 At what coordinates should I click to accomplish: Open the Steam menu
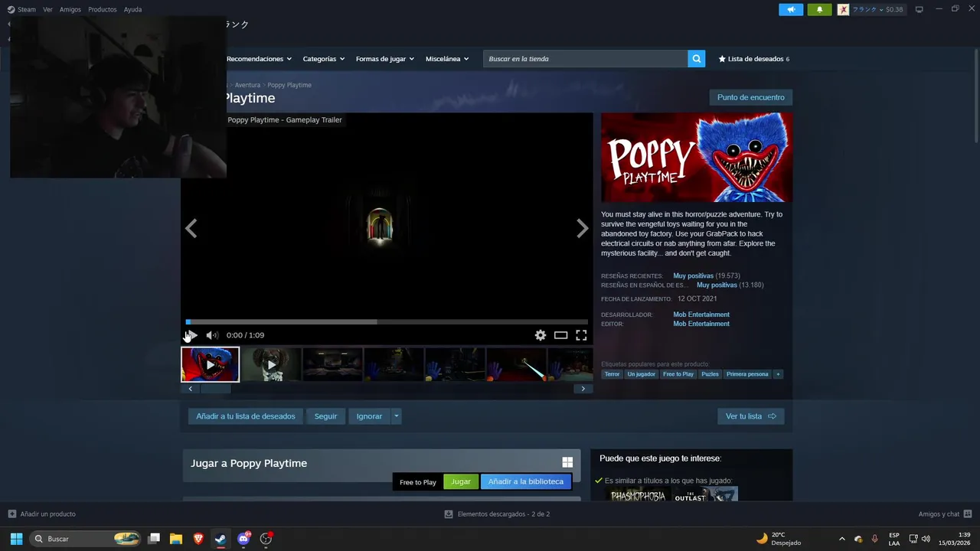(x=21, y=9)
